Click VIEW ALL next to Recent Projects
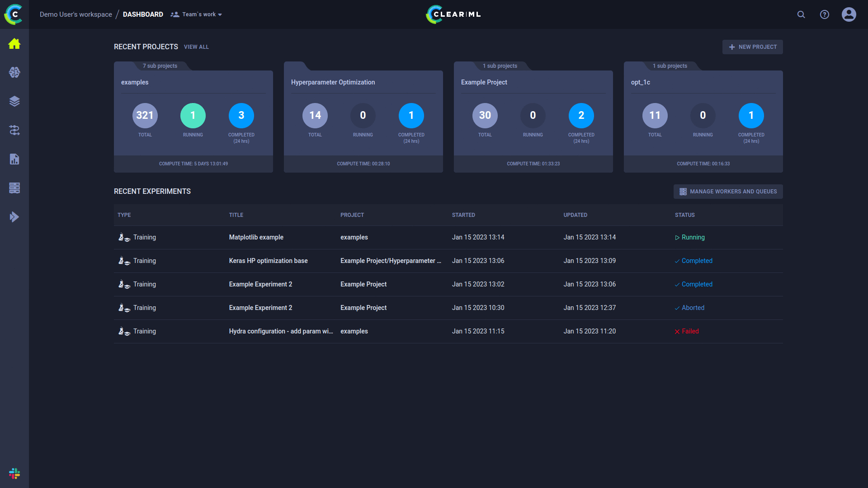Viewport: 868px width, 488px height. point(196,47)
